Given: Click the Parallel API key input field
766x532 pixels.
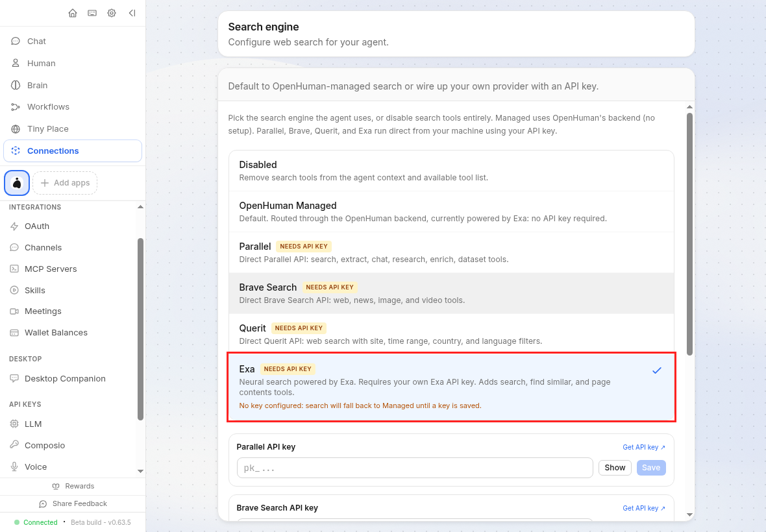Looking at the screenshot, I should [415, 468].
